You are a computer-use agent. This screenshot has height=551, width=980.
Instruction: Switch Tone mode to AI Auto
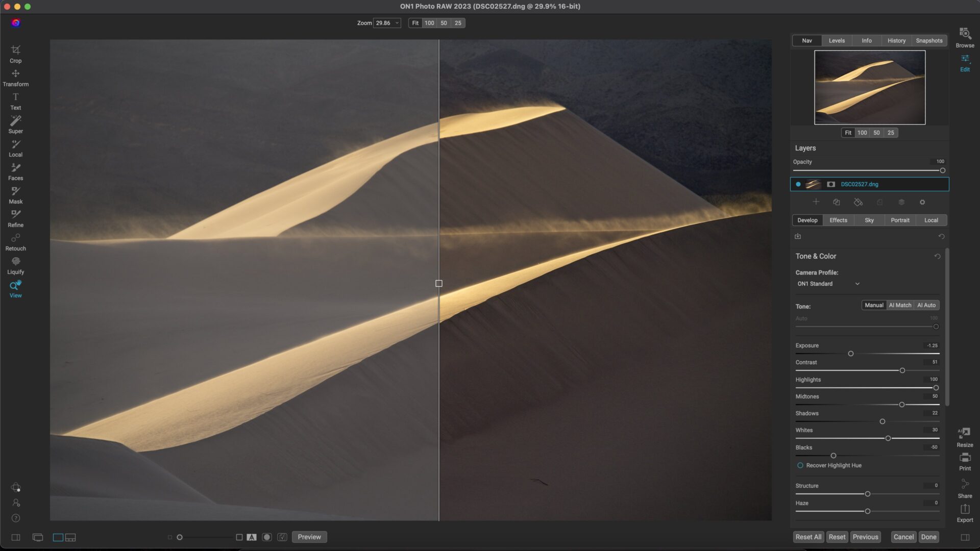click(x=926, y=305)
